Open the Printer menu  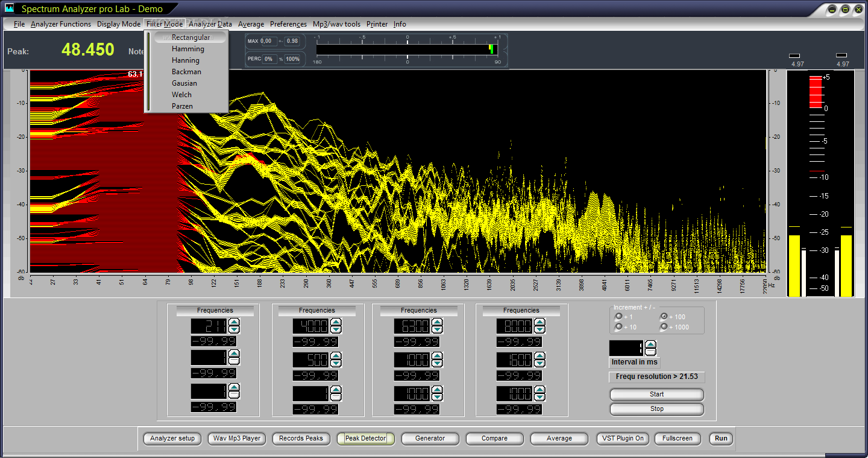pos(377,24)
